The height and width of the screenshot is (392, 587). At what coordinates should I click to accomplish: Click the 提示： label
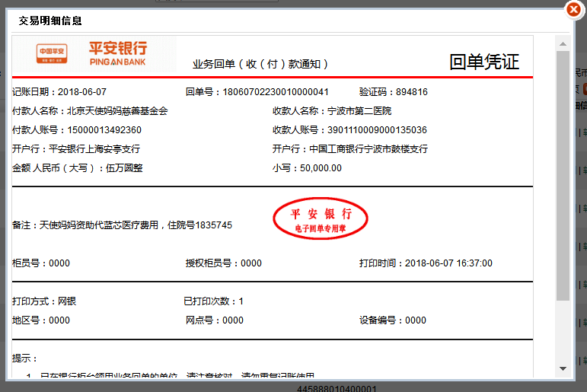tap(24, 359)
